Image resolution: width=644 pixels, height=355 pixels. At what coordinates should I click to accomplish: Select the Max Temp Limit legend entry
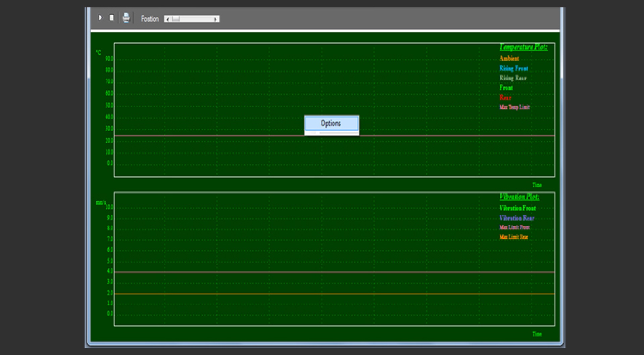click(x=514, y=107)
